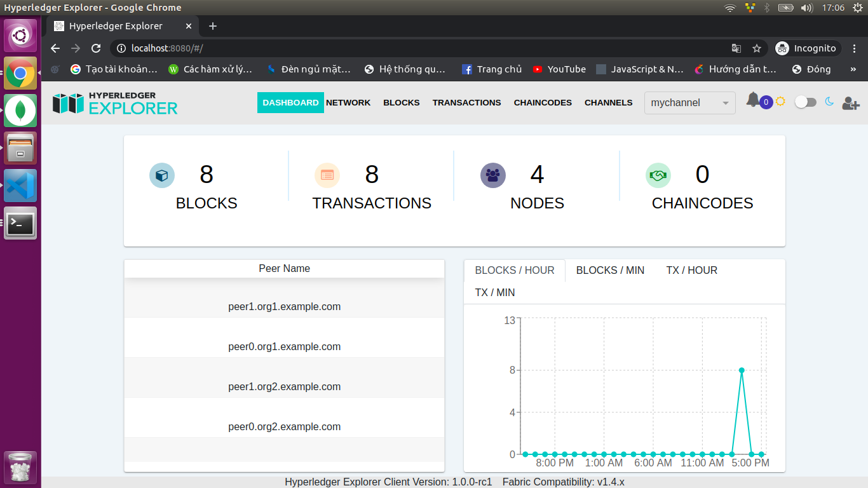
Task: Click the purple Nodes group icon
Action: pos(493,175)
